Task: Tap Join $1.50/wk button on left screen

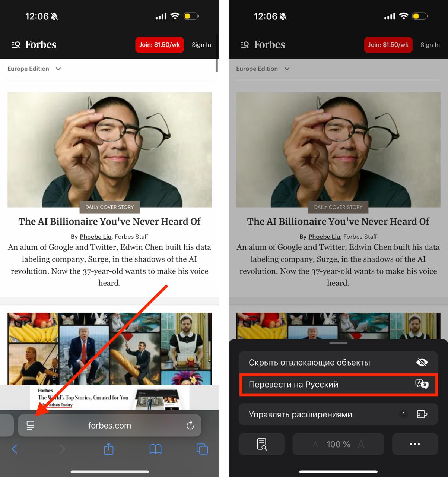Action: point(159,45)
